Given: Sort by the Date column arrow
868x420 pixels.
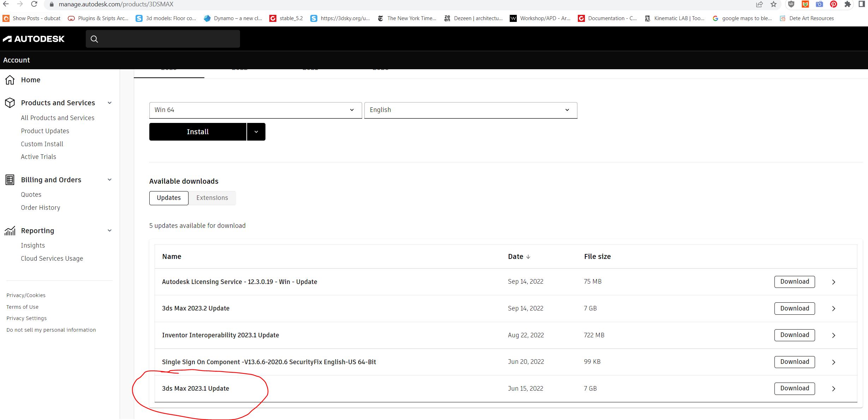Looking at the screenshot, I should (x=528, y=257).
